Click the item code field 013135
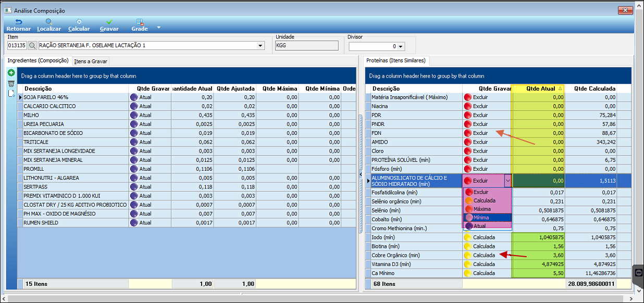The width and height of the screenshot is (644, 303). (17, 46)
